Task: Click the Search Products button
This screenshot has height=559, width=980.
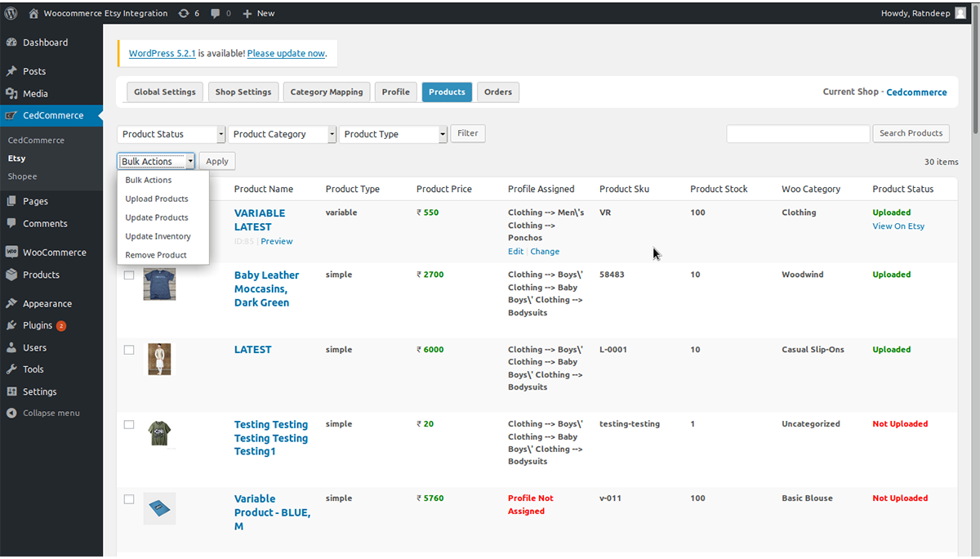Action: [x=911, y=133]
